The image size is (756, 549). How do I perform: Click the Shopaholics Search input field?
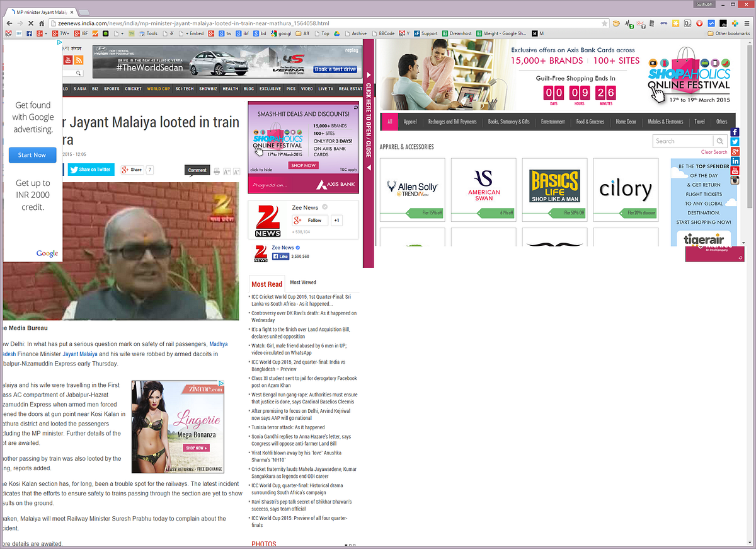point(683,141)
